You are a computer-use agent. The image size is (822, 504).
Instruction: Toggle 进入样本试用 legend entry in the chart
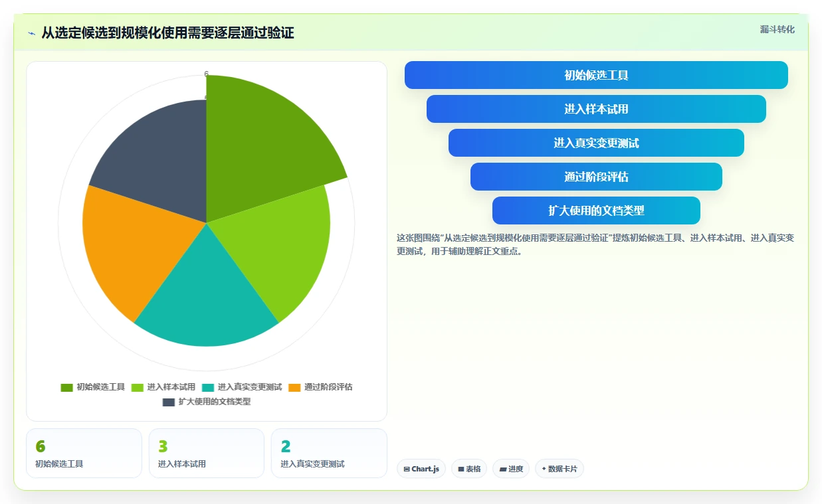[x=163, y=387]
